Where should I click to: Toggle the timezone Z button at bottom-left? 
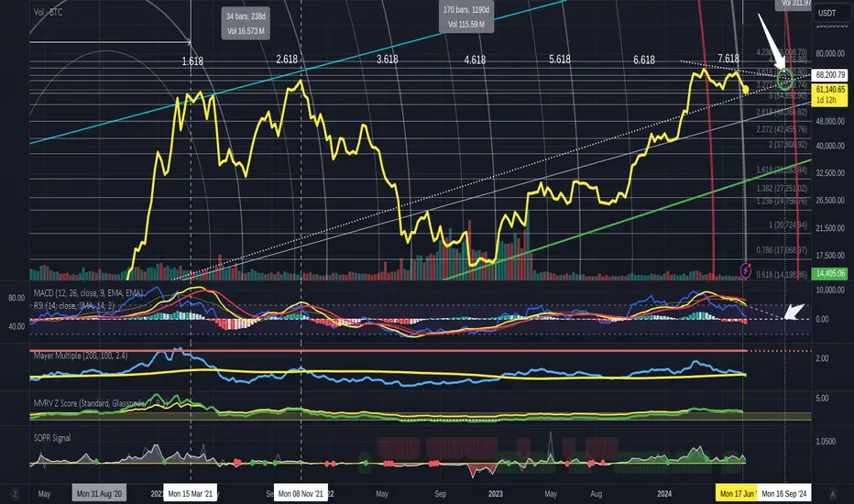(x=15, y=494)
